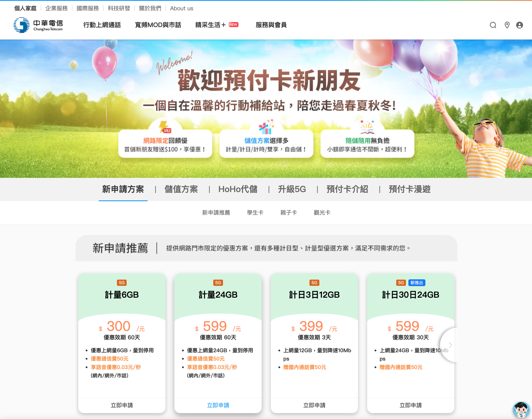
Task: Click 儲值方案選擇多 banner card
Action: (266, 144)
